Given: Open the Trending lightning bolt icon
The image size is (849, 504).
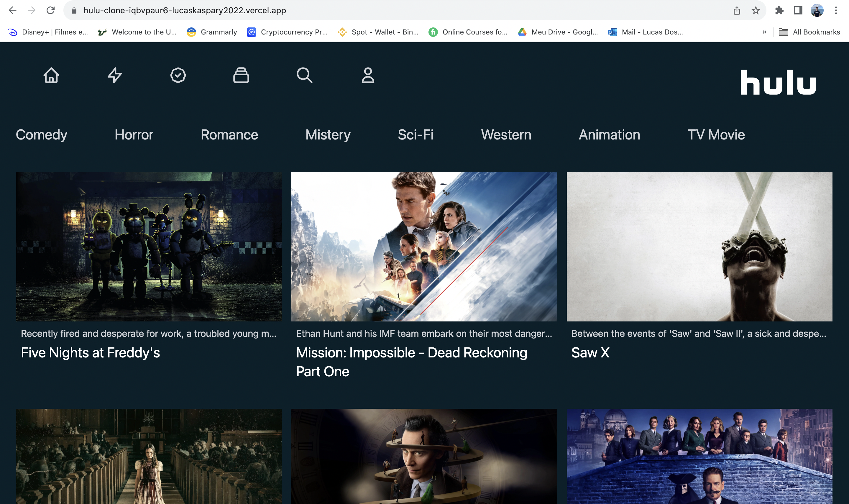Looking at the screenshot, I should 115,75.
